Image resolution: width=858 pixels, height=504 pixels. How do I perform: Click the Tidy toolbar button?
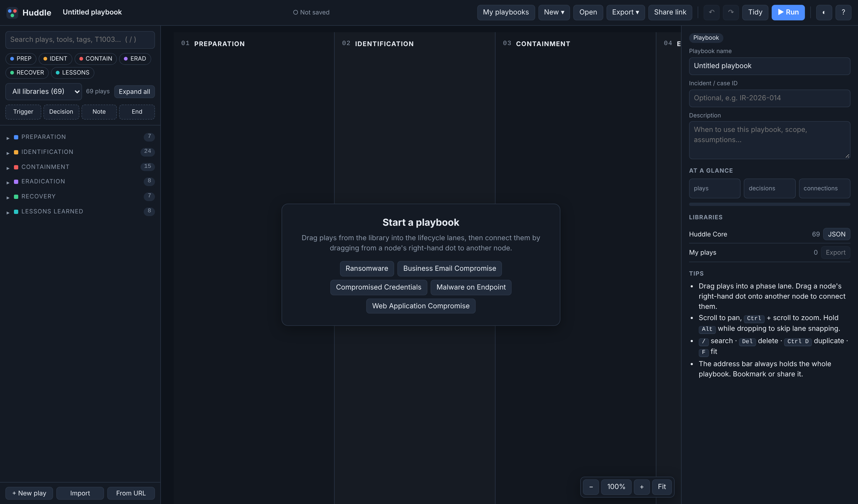coord(755,12)
